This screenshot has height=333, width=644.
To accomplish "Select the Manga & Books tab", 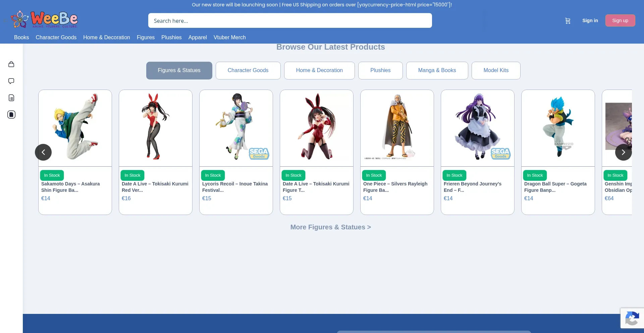I will (x=437, y=70).
